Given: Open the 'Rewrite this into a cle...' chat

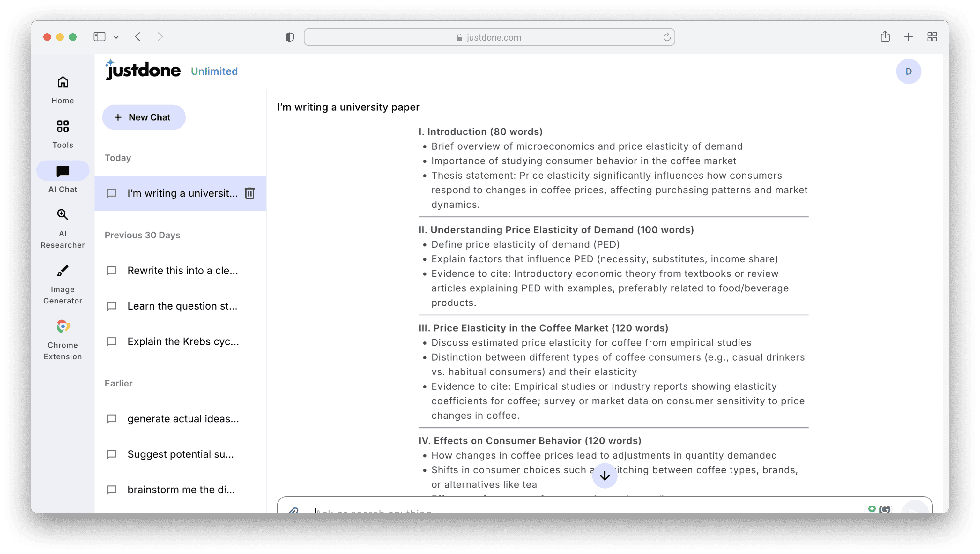Looking at the screenshot, I should tap(182, 271).
